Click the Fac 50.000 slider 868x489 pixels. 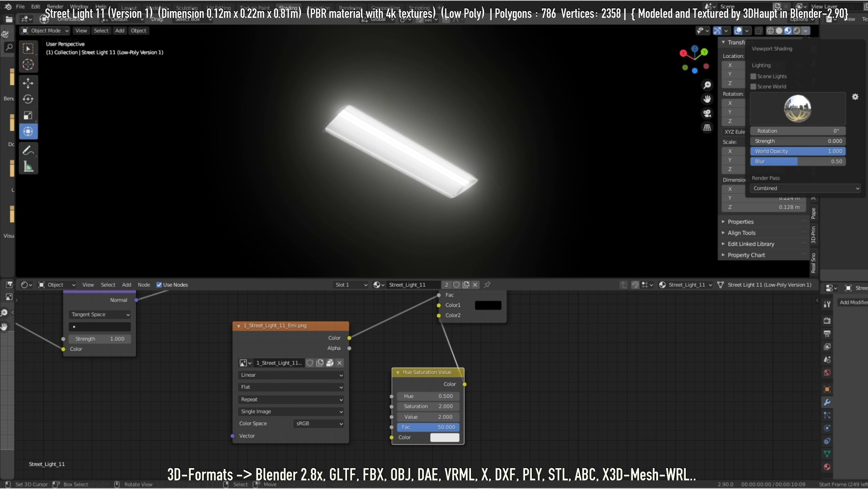428,427
